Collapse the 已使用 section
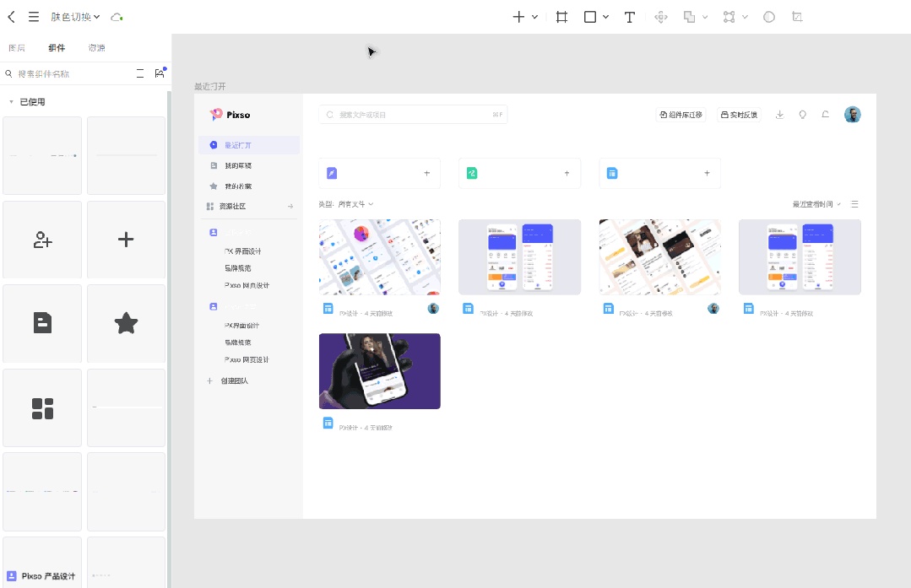Screen dimensions: 911x588 pyautogui.click(x=11, y=102)
